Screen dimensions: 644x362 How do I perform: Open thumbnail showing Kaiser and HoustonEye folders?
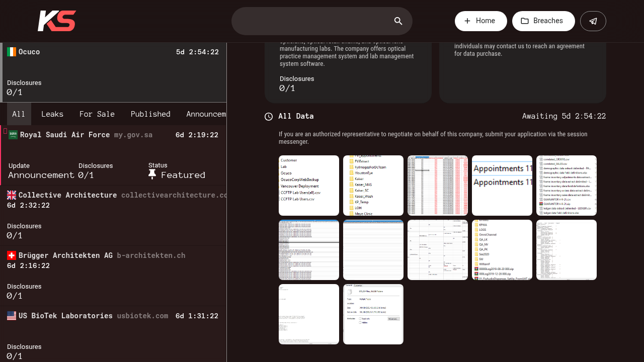click(x=373, y=186)
